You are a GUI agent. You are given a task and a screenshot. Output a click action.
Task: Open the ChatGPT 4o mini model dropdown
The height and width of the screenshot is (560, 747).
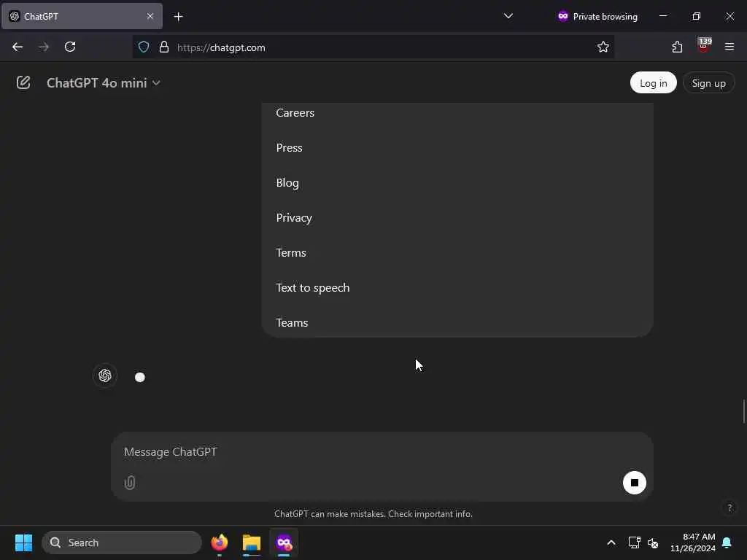tap(103, 83)
